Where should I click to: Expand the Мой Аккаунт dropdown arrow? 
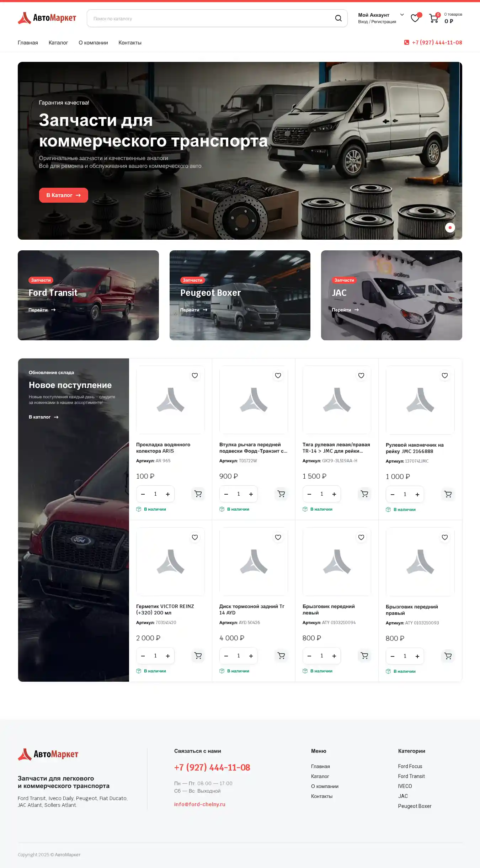click(x=402, y=15)
